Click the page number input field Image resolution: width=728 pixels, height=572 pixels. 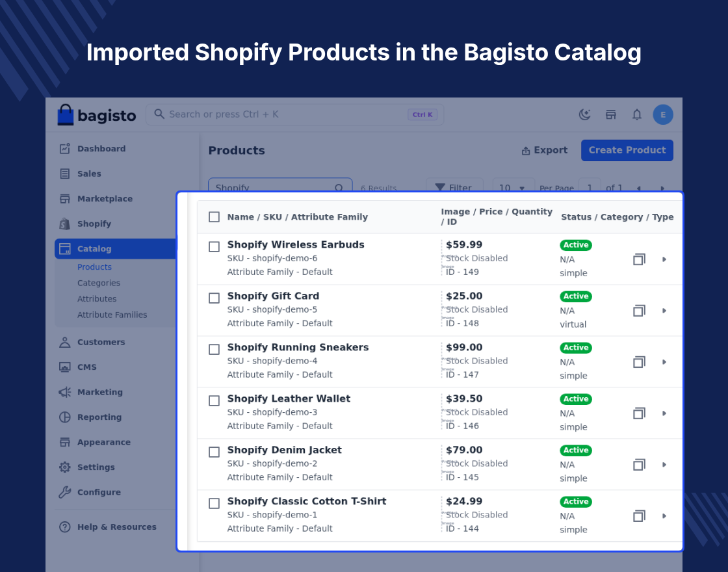[590, 186]
